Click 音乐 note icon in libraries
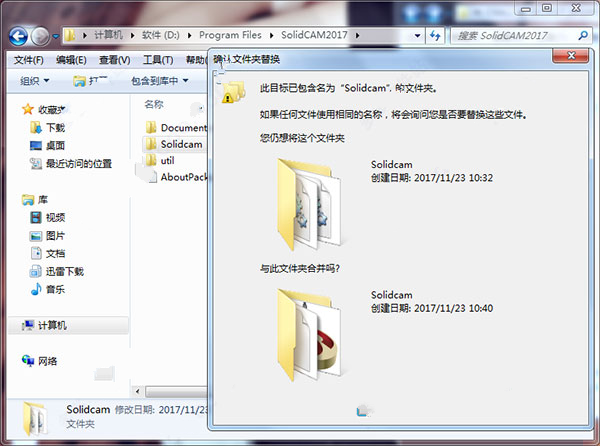Image resolution: width=600 pixels, height=446 pixels. coord(36,289)
